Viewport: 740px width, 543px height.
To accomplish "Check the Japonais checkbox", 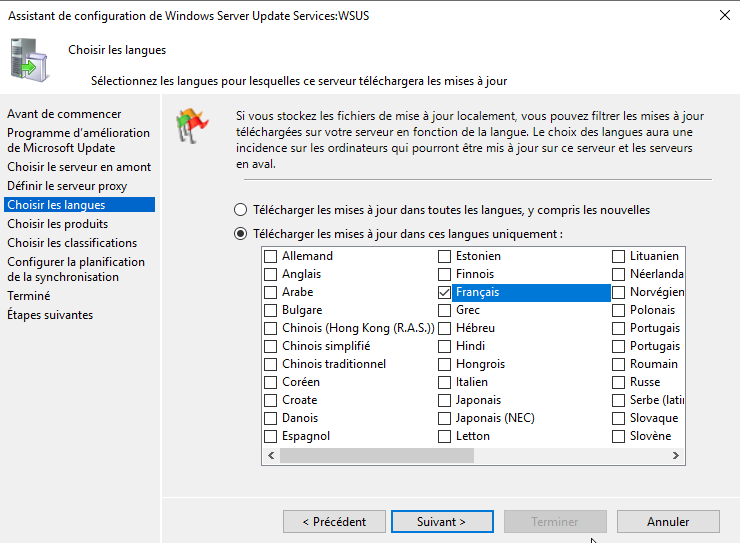I will (x=444, y=400).
